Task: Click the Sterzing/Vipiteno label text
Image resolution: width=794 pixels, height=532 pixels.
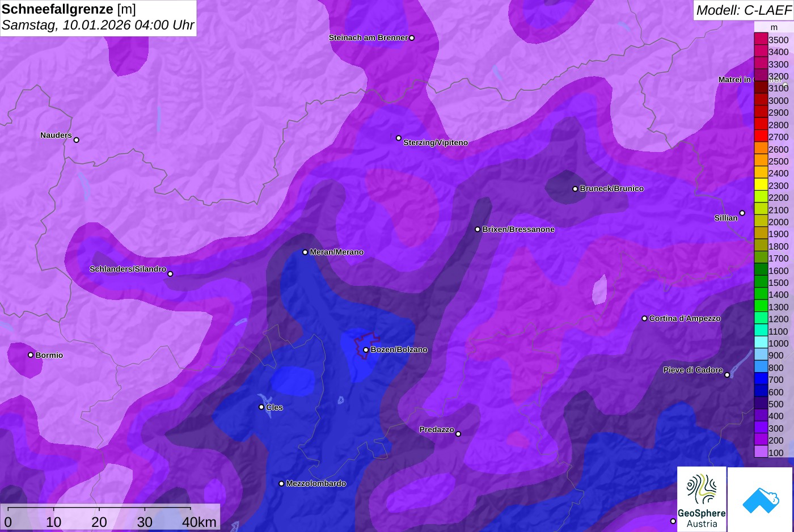Action: (x=436, y=143)
